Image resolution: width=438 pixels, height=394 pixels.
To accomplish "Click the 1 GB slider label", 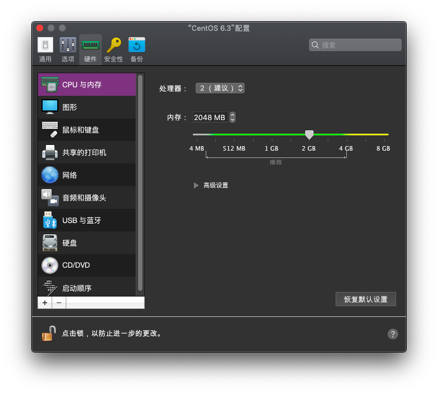I will point(271,149).
